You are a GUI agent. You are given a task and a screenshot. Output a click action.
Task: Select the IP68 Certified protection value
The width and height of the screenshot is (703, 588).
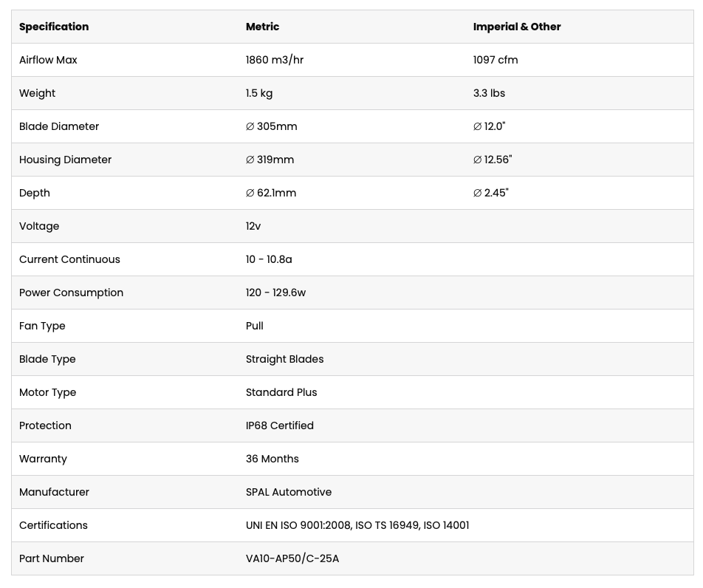pos(280,425)
